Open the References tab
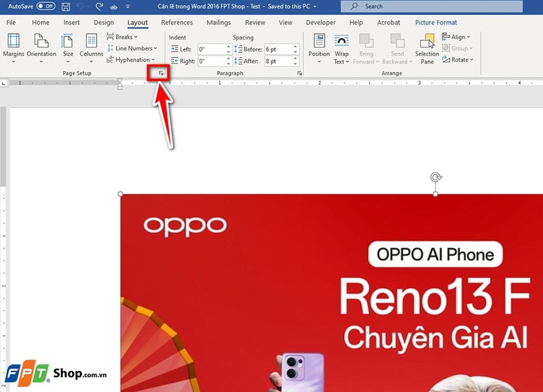 (x=176, y=22)
